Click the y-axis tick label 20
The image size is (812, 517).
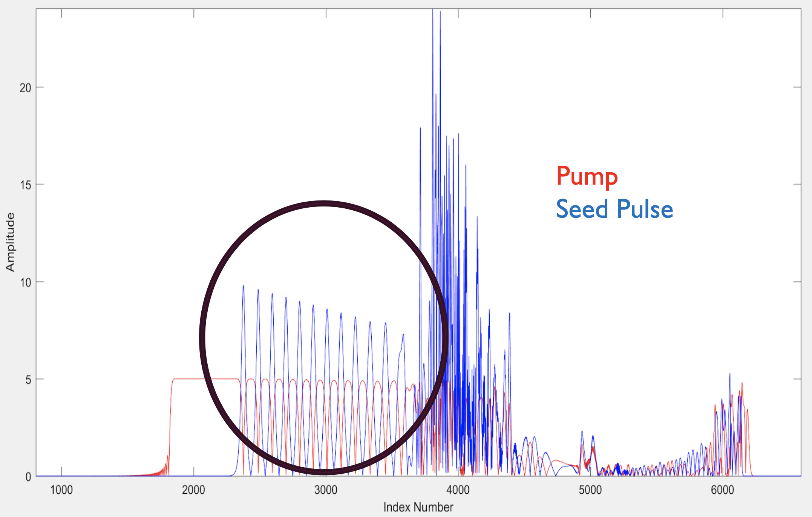point(25,88)
